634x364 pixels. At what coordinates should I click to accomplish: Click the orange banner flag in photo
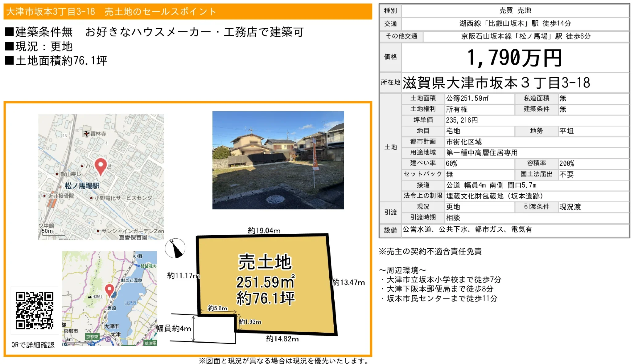(x=315, y=154)
